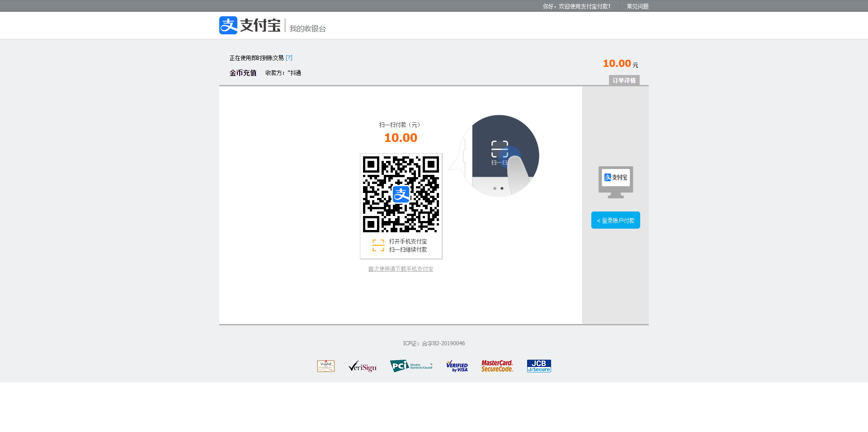Screen dimensions: 868x432
Task: Click the 我的收银台 header text
Action: point(308,28)
